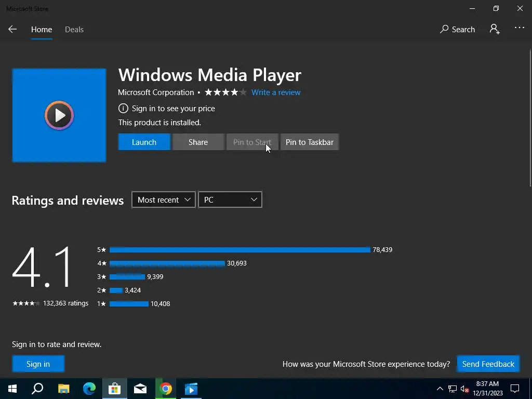Switch to the Deals tab
Screen dimensions: 532x399
(74, 30)
